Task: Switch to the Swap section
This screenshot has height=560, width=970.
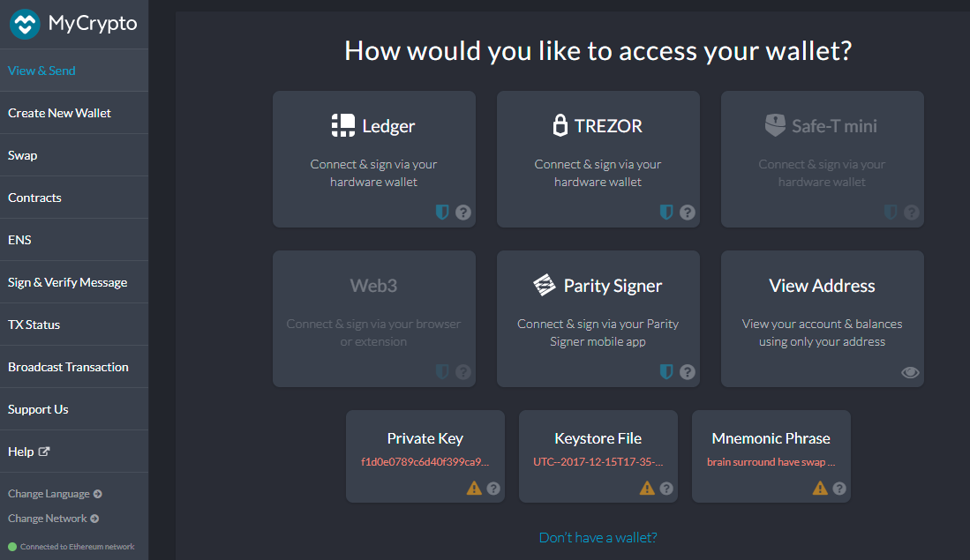Action: click(22, 154)
